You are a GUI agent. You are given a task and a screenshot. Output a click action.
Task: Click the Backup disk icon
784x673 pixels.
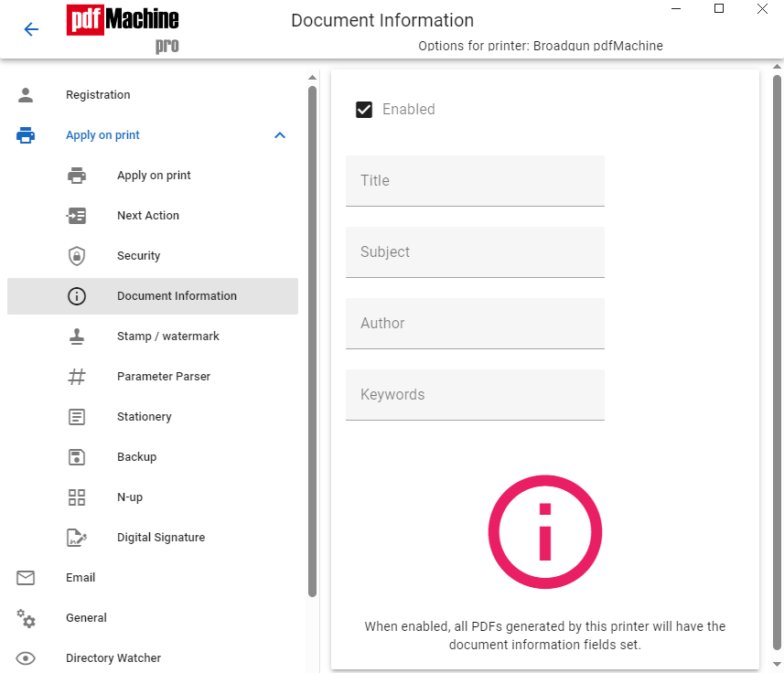[x=77, y=457]
